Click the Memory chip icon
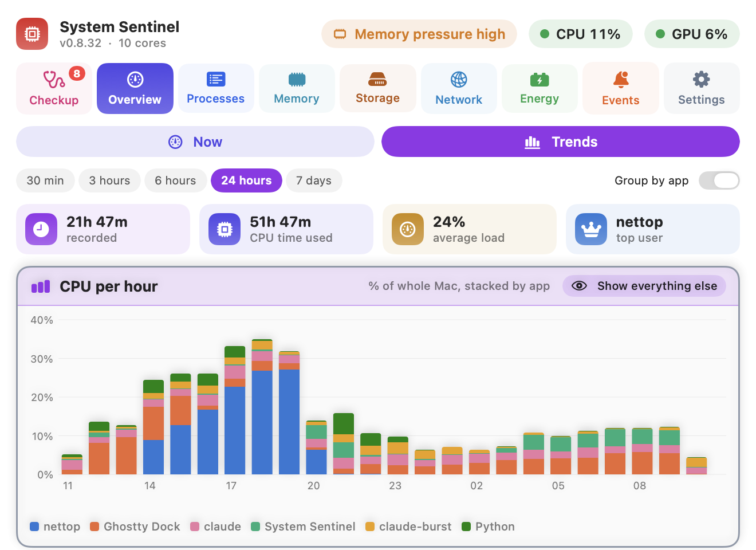756x550 pixels. (x=297, y=79)
